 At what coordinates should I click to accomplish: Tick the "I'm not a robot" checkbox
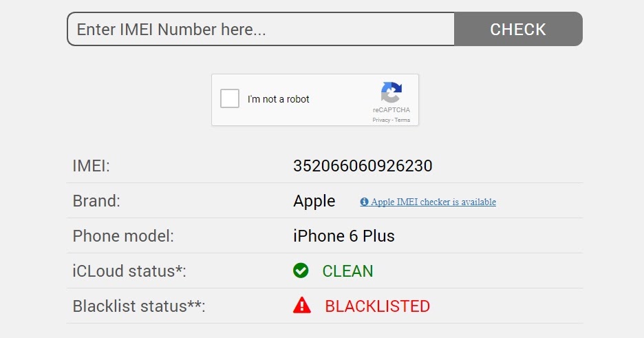coord(230,99)
